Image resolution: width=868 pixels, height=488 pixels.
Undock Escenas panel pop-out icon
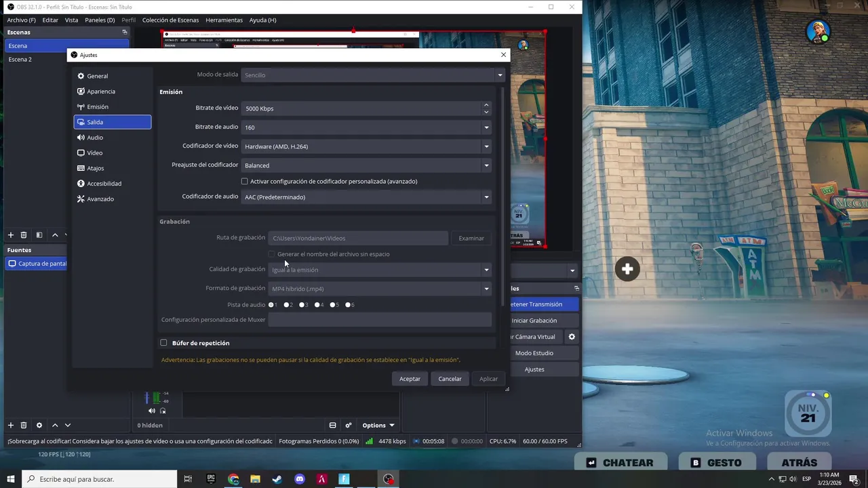(x=124, y=32)
